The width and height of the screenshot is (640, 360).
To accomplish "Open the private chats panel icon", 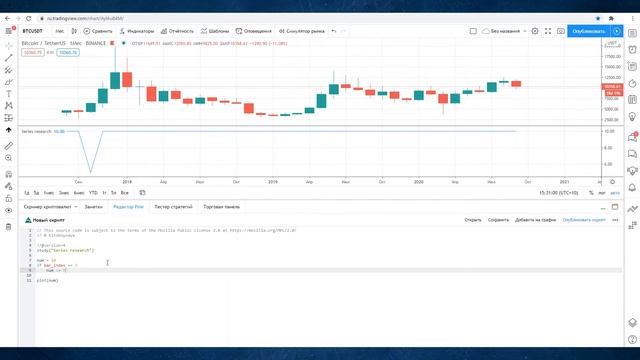I will click(x=632, y=154).
